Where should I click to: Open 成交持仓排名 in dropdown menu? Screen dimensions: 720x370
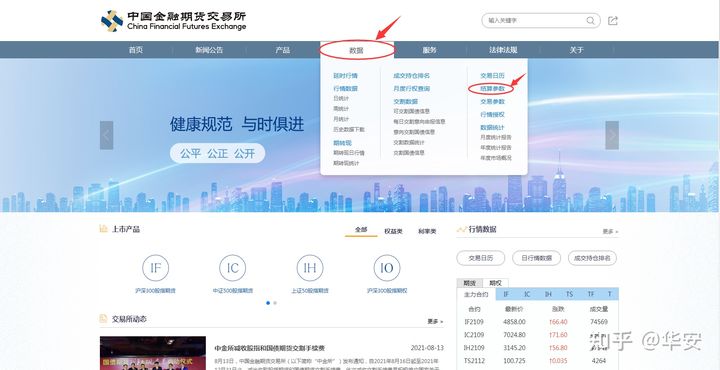coord(411,76)
